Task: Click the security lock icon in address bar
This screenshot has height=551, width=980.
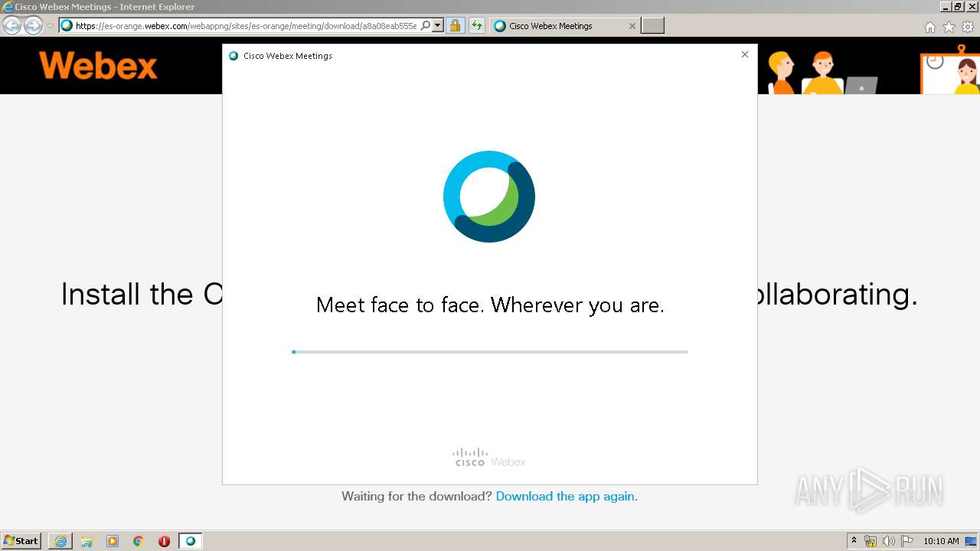Action: (x=456, y=26)
